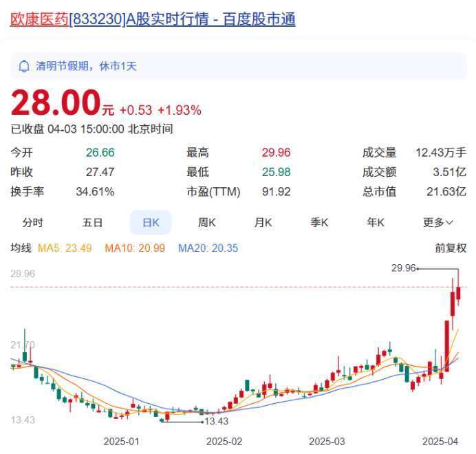Screen dimensions: 476x454
Task: Switch to the 分时 chart tab
Action: (32, 223)
